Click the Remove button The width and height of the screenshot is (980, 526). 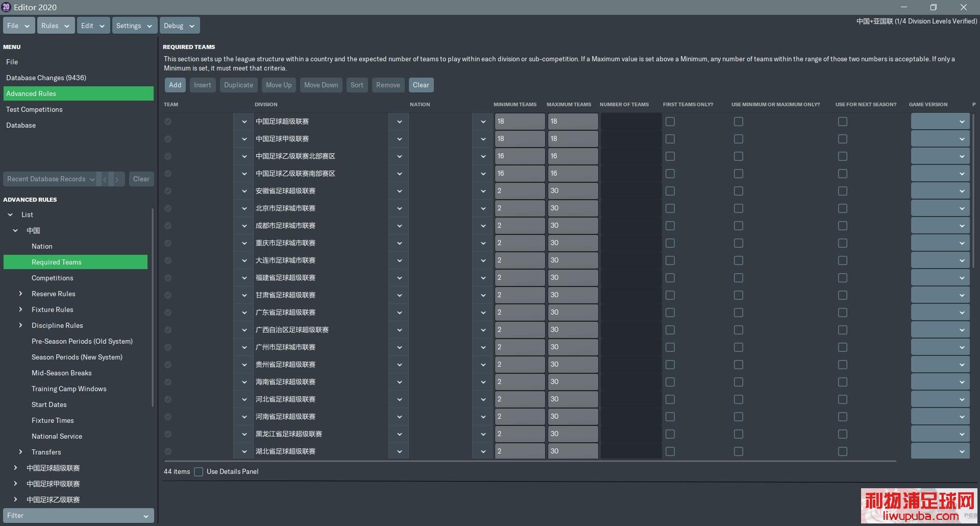388,85
